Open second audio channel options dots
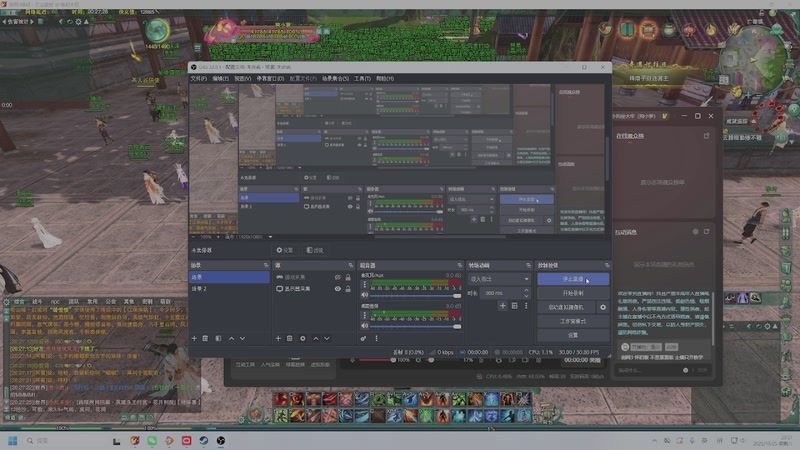The image size is (800, 450). (364, 315)
